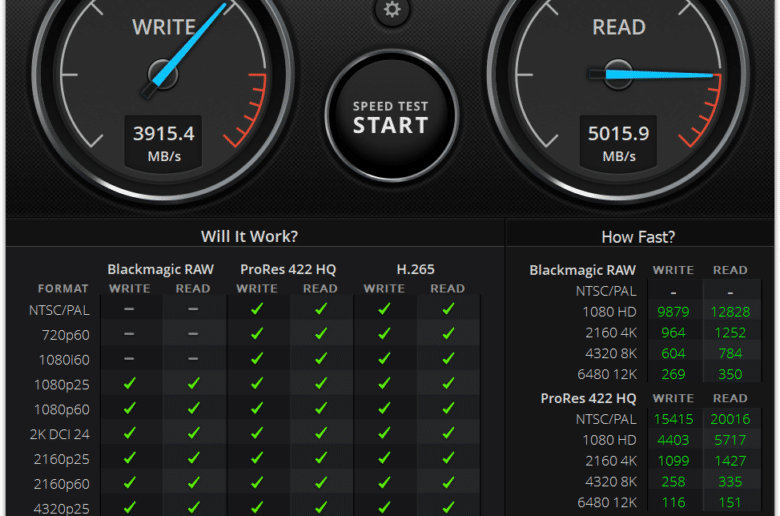Click NTSC/PAL H.265 write checkmark
Image resolution: width=780 pixels, height=516 pixels.
pyautogui.click(x=384, y=309)
